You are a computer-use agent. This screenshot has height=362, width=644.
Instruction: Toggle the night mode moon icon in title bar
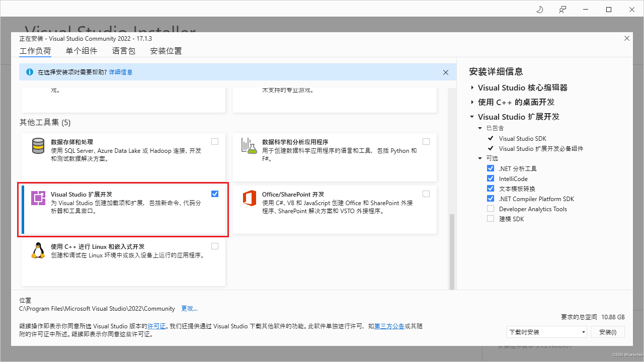[x=540, y=10]
